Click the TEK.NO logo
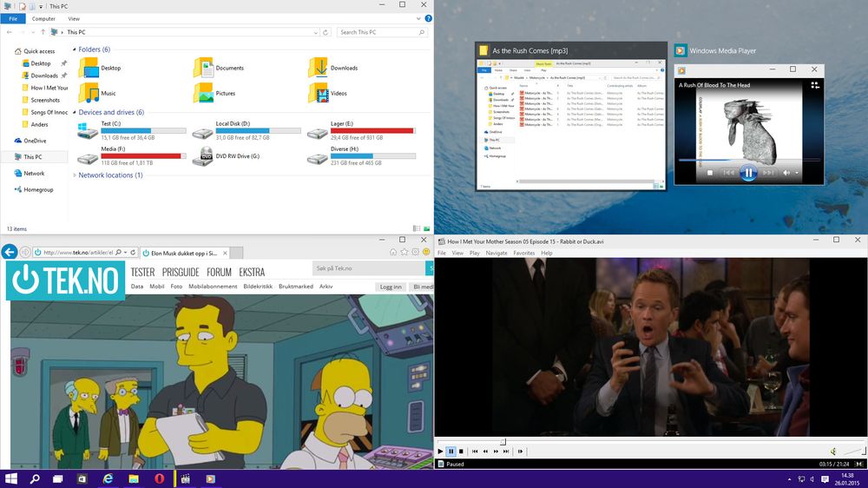868x488 pixels. click(x=65, y=280)
